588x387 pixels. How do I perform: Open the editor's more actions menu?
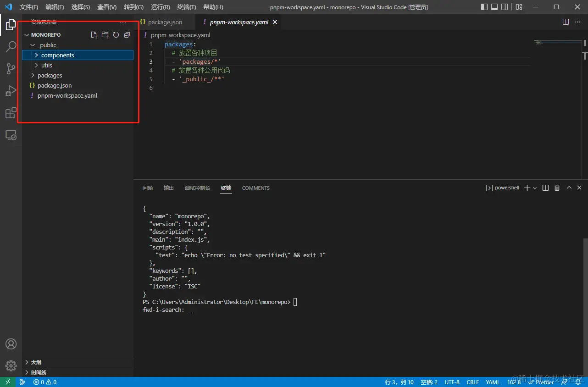(577, 22)
